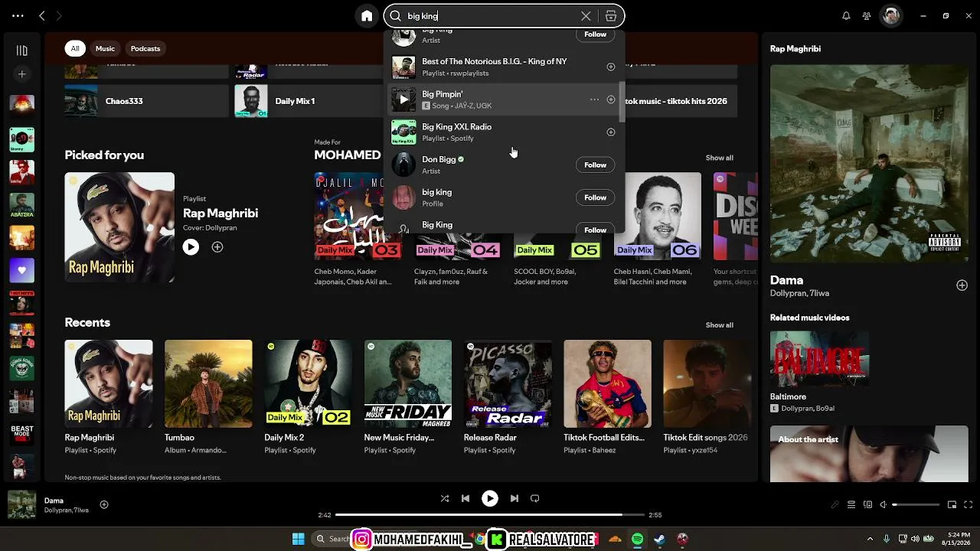Seek within the song progress bar
This screenshot has height=551, width=980.
pyautogui.click(x=490, y=515)
